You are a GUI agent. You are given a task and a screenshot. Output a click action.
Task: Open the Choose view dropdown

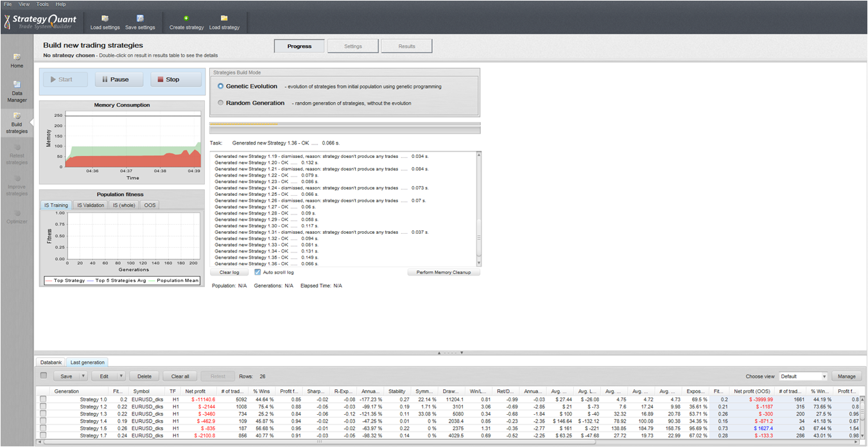tap(803, 376)
